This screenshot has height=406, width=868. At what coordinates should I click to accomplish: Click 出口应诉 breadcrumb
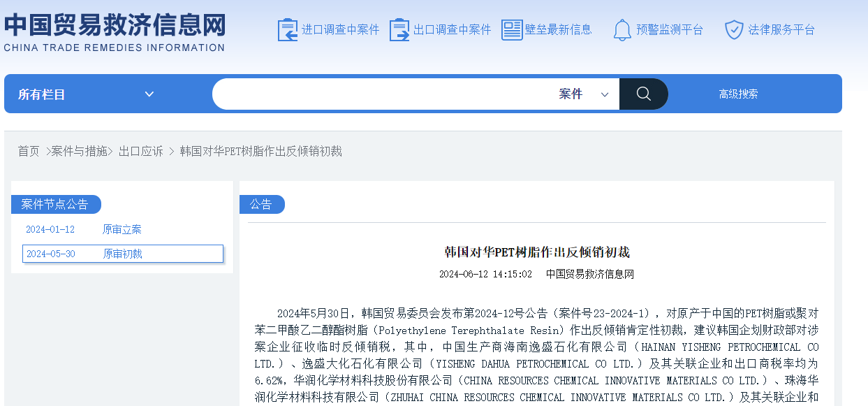click(x=141, y=151)
